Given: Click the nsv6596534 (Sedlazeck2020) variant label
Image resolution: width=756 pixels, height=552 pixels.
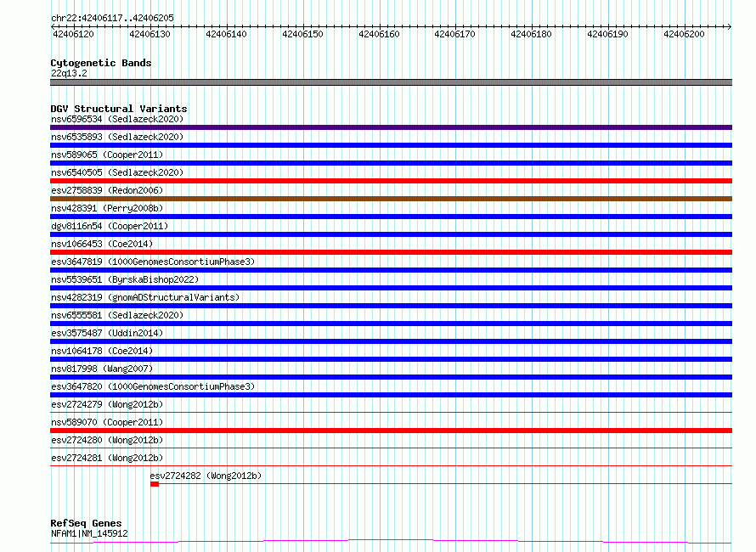Looking at the screenshot, I should (x=117, y=119).
